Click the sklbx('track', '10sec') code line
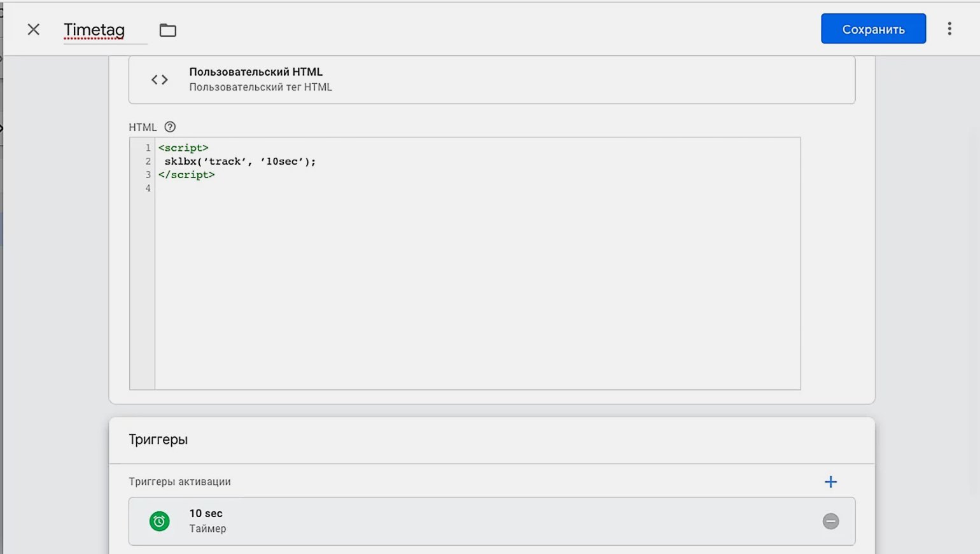 click(x=240, y=162)
